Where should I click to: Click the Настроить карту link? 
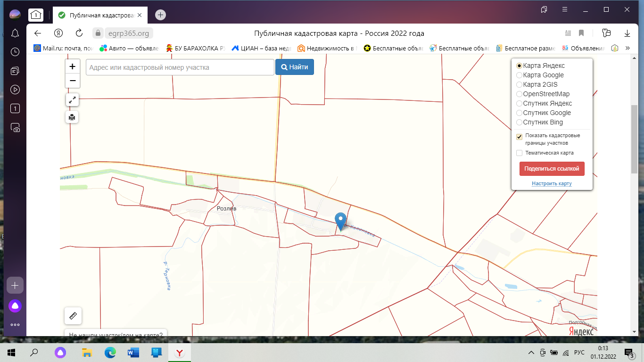pyautogui.click(x=552, y=184)
